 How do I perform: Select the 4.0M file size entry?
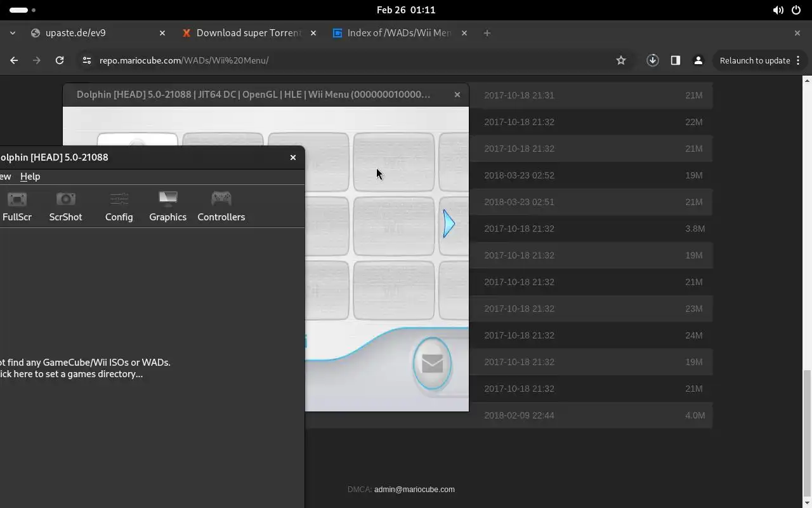695,415
